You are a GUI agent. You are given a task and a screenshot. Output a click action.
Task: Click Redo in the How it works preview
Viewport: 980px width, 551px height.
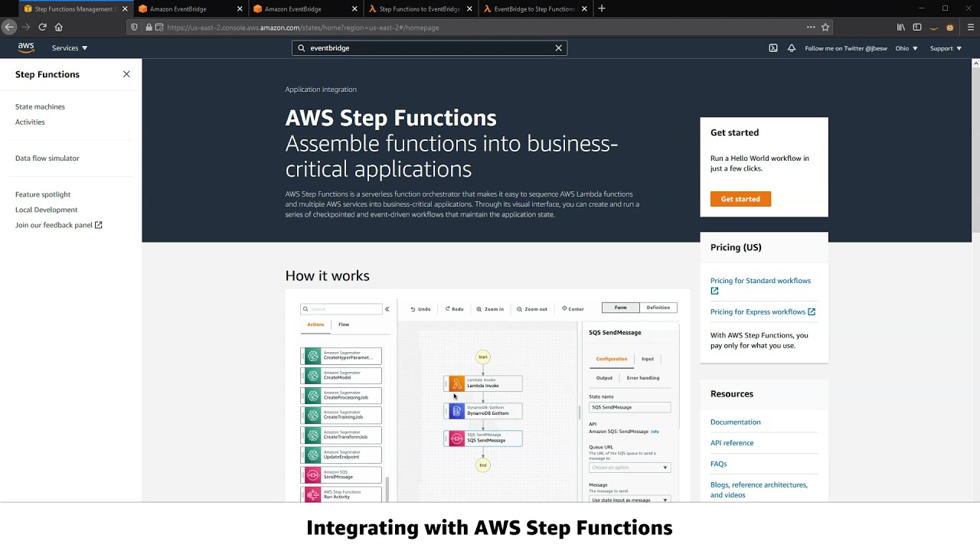pos(455,309)
